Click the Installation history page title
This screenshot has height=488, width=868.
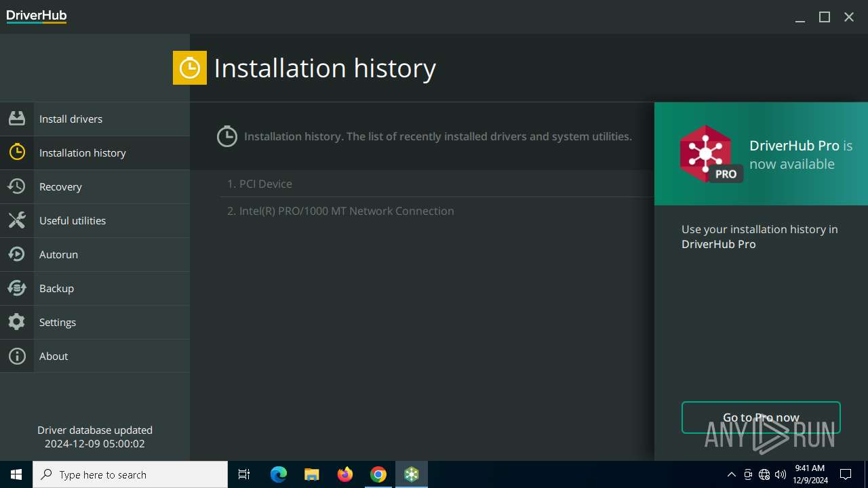coord(325,68)
